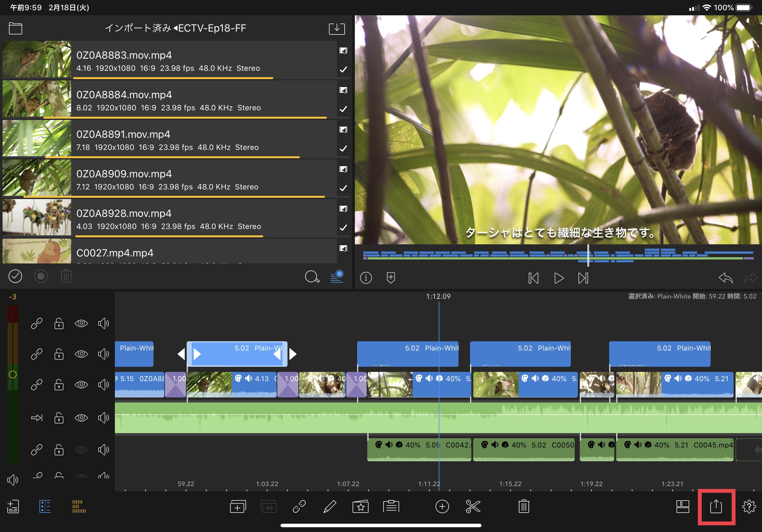Open import download menu
762x532 pixels.
[337, 28]
